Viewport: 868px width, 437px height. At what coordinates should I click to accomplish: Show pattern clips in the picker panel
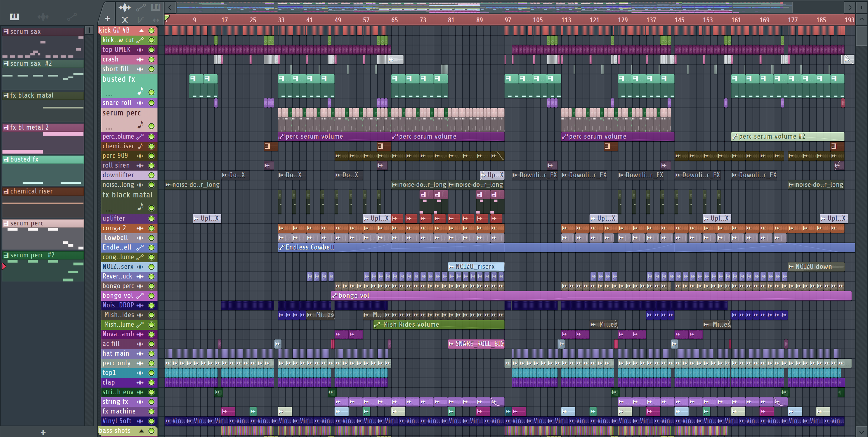(x=14, y=17)
